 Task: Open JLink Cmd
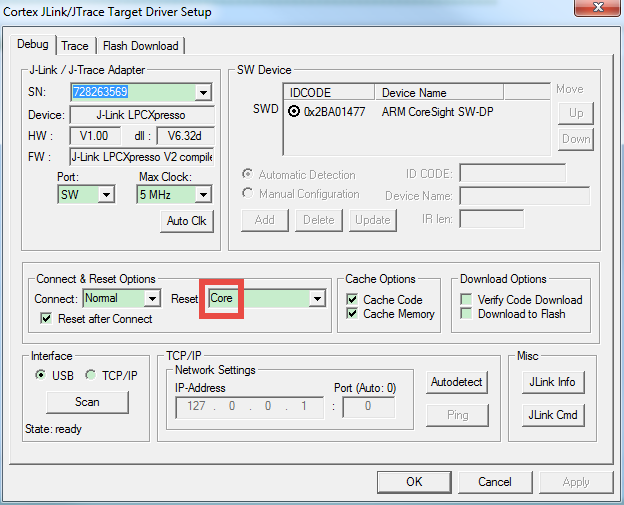click(x=552, y=415)
